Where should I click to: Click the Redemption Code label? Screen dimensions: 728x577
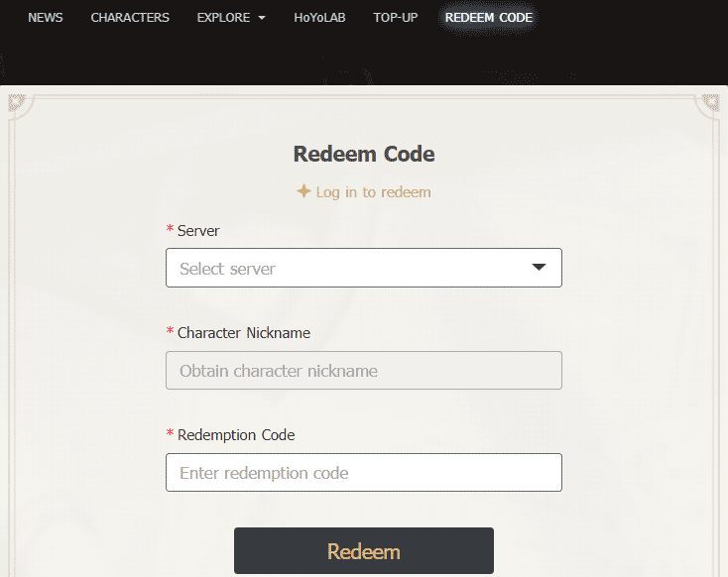235,434
